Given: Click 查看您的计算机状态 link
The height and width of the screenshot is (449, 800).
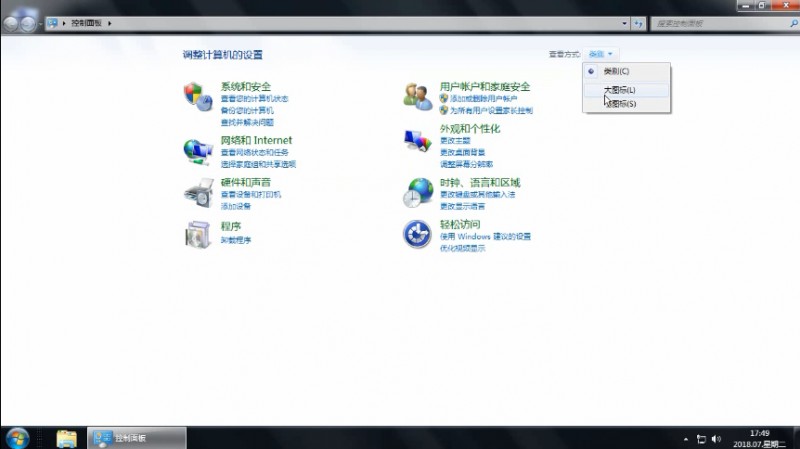Looking at the screenshot, I should tap(254, 99).
